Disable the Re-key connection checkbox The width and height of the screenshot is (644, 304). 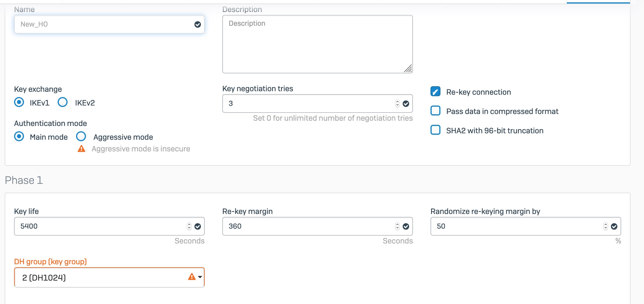pyautogui.click(x=435, y=91)
